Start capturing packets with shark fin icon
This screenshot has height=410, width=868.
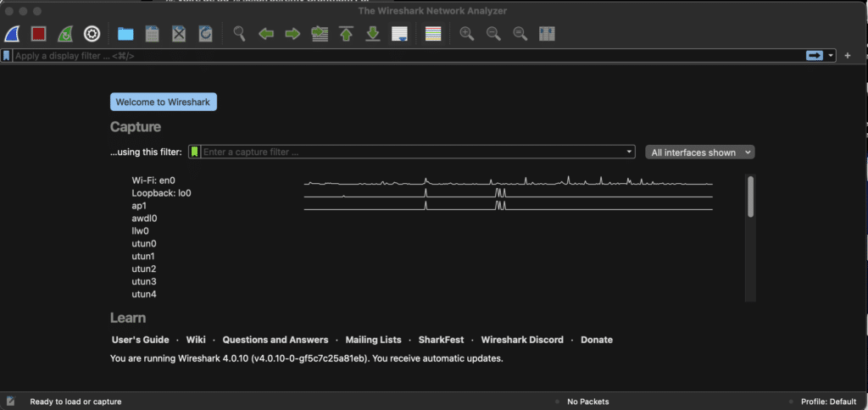coord(12,34)
